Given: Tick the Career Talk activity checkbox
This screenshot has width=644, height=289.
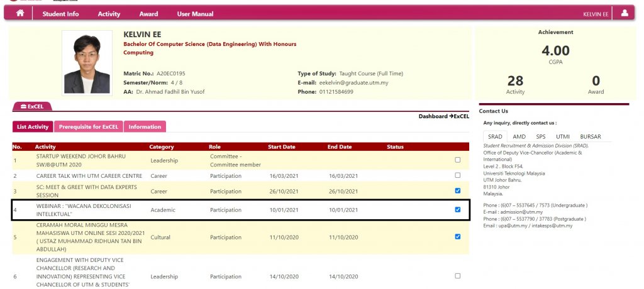Looking at the screenshot, I should (457, 175).
